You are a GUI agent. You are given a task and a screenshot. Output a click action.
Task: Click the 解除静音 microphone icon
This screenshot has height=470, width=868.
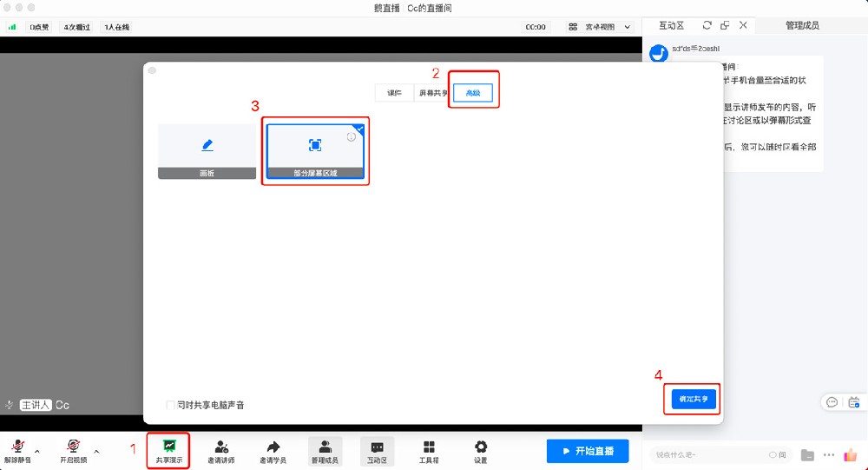click(x=18, y=447)
